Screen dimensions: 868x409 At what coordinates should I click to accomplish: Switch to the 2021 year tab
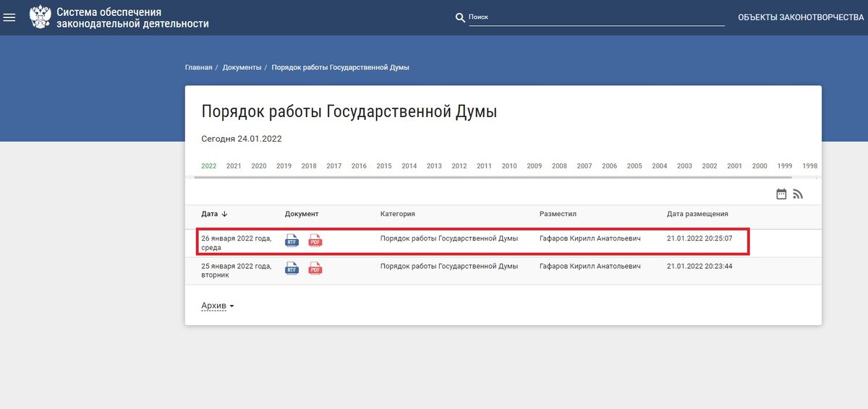234,165
